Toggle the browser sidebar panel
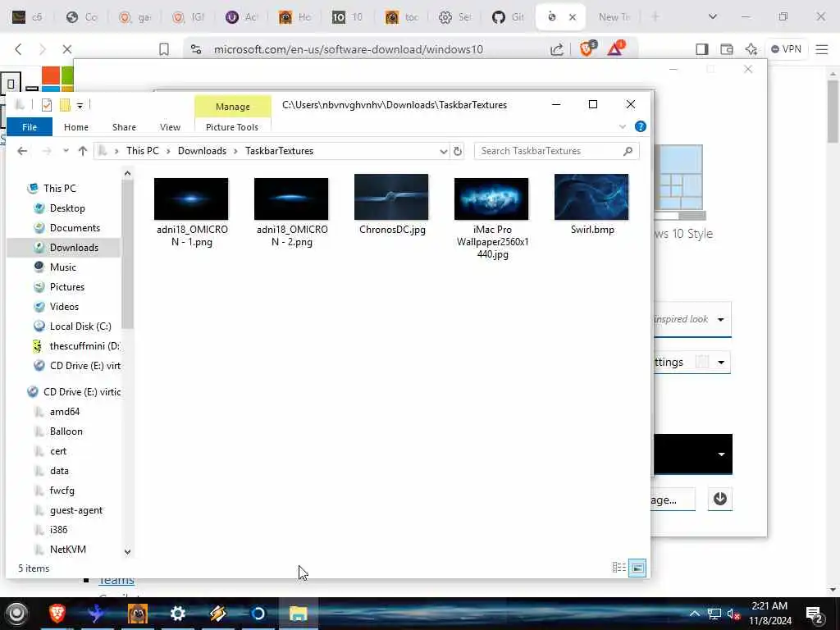 [x=702, y=49]
